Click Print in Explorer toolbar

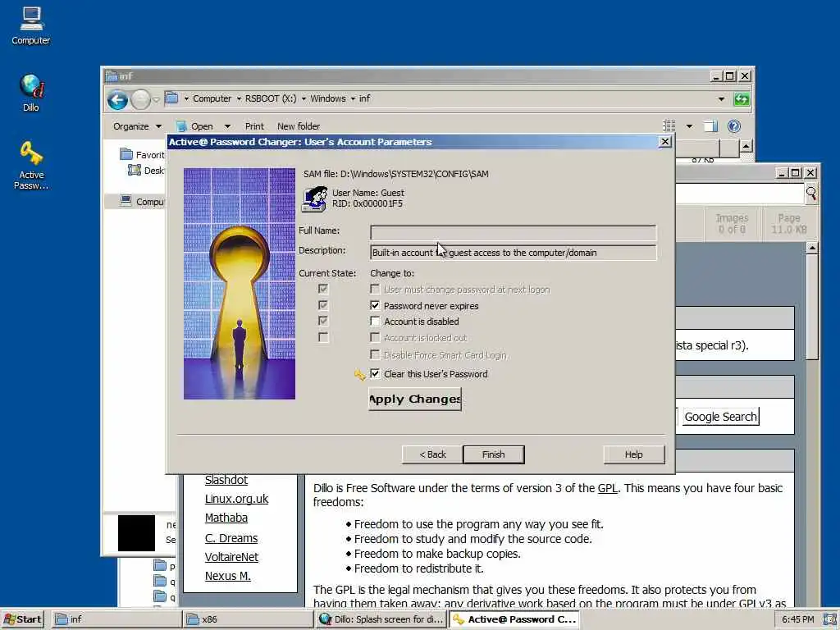(254, 126)
